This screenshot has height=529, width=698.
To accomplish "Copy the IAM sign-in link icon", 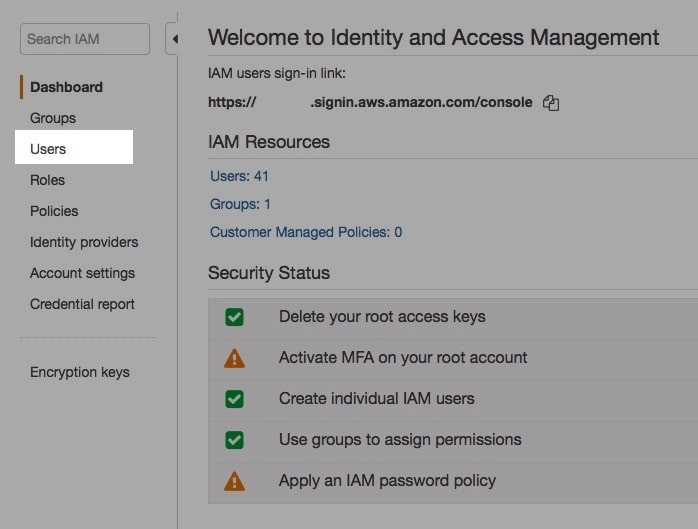I will 551,103.
